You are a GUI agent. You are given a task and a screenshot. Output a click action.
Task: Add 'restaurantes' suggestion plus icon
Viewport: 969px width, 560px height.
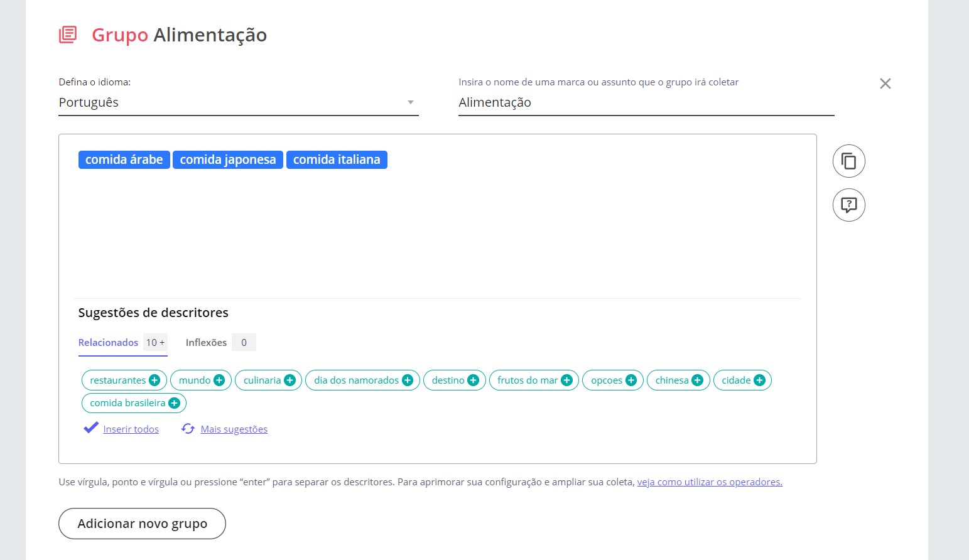154,380
